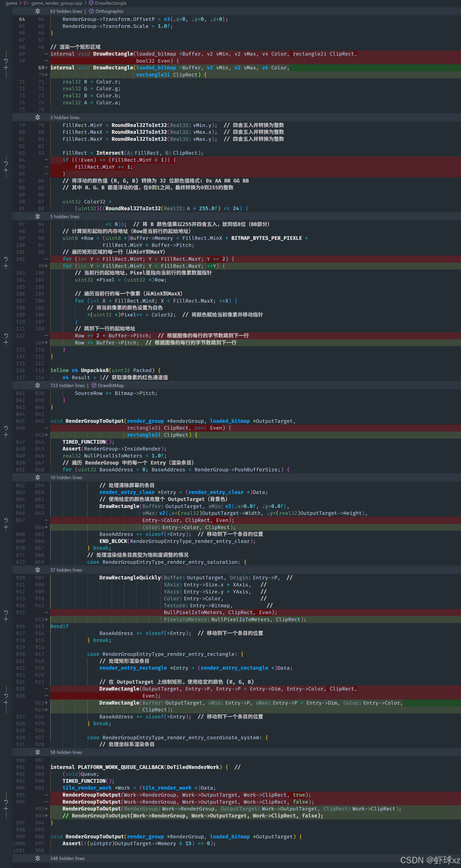Unfold the 348 hidden lines at bottom
The height and width of the screenshot is (868, 461).
(38, 858)
